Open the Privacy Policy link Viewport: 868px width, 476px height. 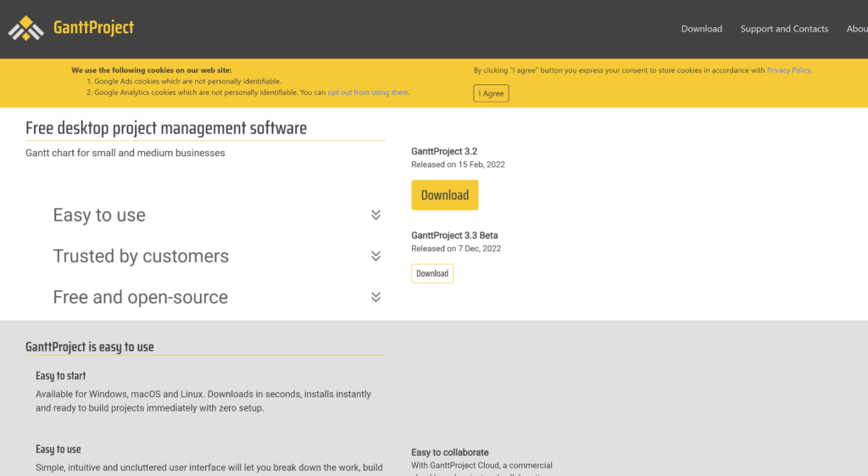point(788,70)
